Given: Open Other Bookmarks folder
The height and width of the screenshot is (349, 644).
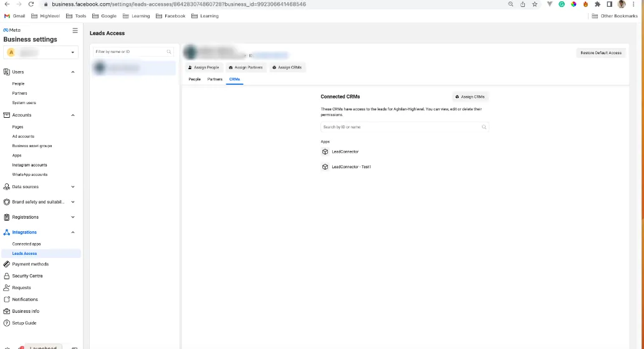Looking at the screenshot, I should click(x=615, y=16).
